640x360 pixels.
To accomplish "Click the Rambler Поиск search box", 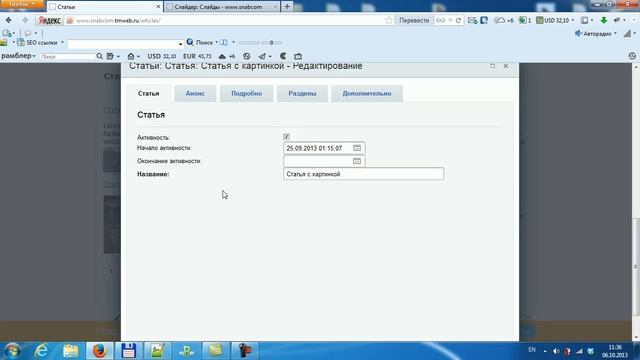I will point(67,56).
